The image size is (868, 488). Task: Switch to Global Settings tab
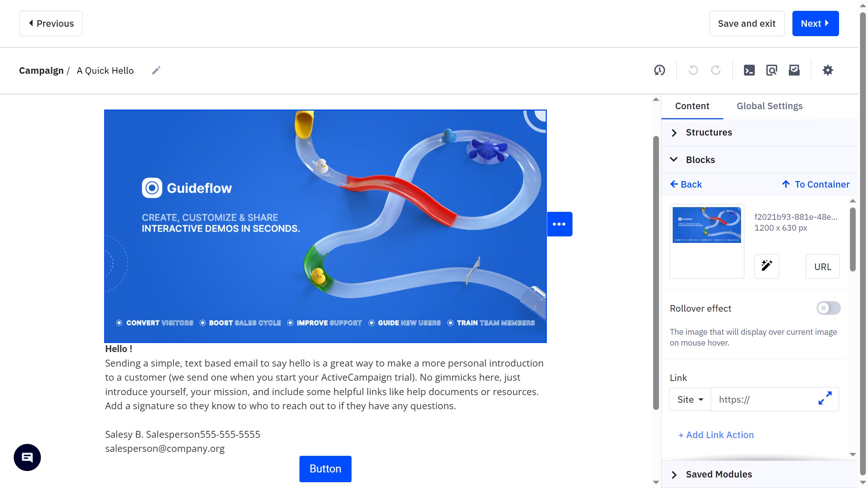pos(769,106)
